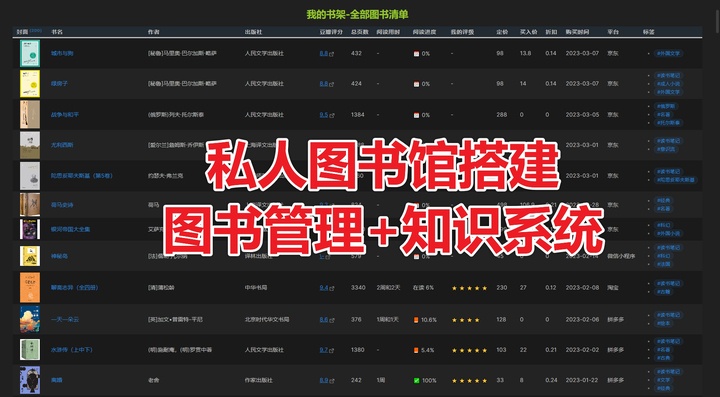Click external link icon beside 9.7 rating
The width and height of the screenshot is (720, 397).
(x=332, y=350)
